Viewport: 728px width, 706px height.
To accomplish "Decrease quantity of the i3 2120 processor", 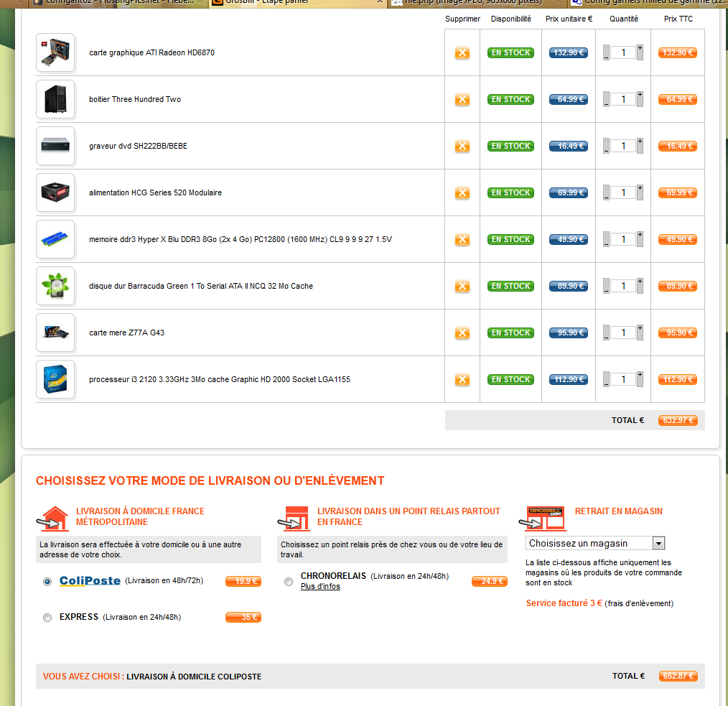I will pos(606,384).
